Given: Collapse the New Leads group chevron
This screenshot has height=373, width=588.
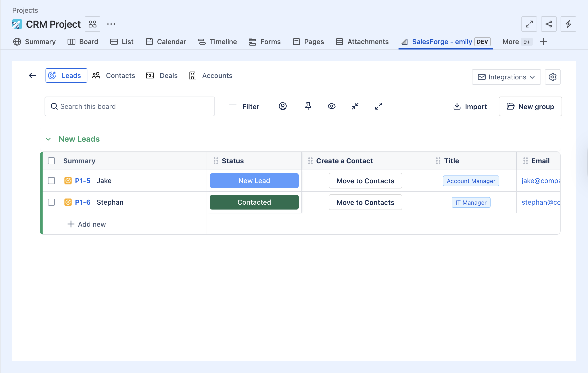Looking at the screenshot, I should click(48, 139).
